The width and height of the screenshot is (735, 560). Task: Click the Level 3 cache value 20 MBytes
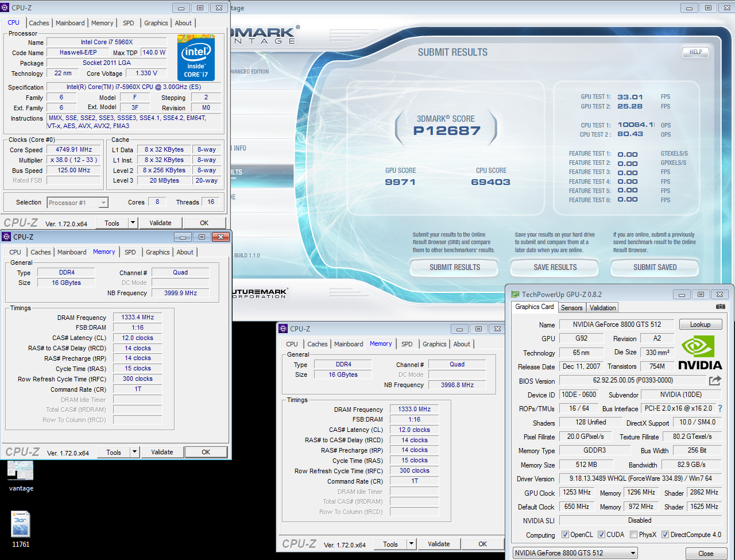coord(164,180)
